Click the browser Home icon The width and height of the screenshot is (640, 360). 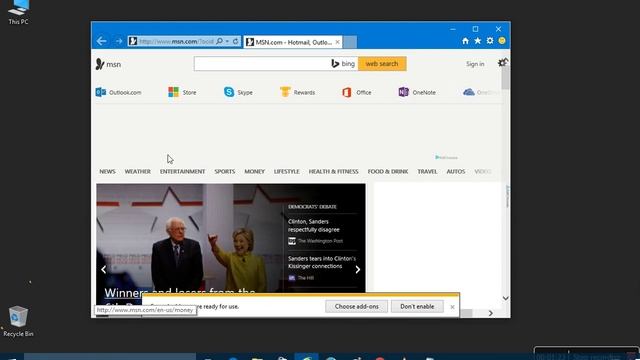click(465, 41)
